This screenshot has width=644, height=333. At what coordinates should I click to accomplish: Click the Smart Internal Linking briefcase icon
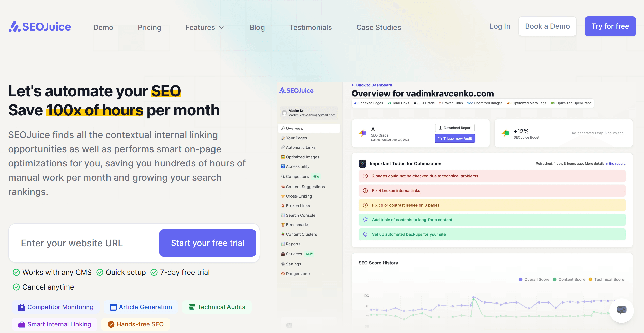(22, 324)
